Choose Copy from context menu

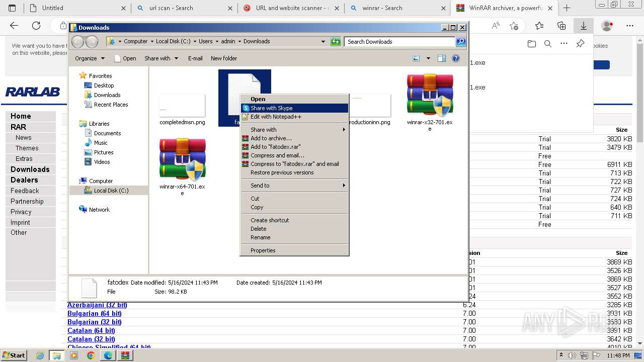click(294, 207)
